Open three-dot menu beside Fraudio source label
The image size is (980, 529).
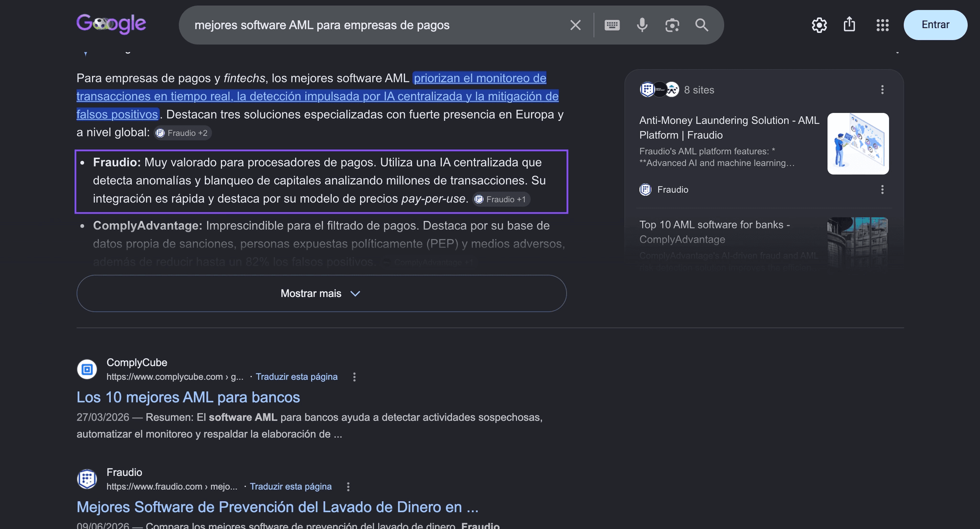coord(882,190)
